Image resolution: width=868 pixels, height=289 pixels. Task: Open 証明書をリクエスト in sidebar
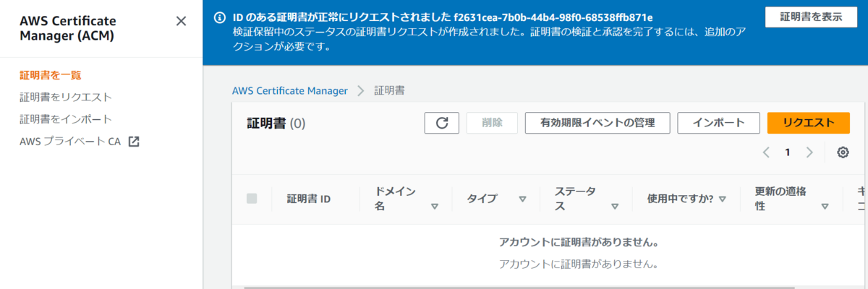point(66,97)
